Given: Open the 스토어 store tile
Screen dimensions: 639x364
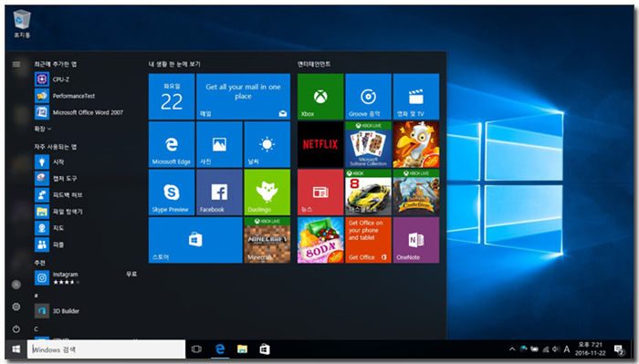Looking at the screenshot, I should [195, 240].
